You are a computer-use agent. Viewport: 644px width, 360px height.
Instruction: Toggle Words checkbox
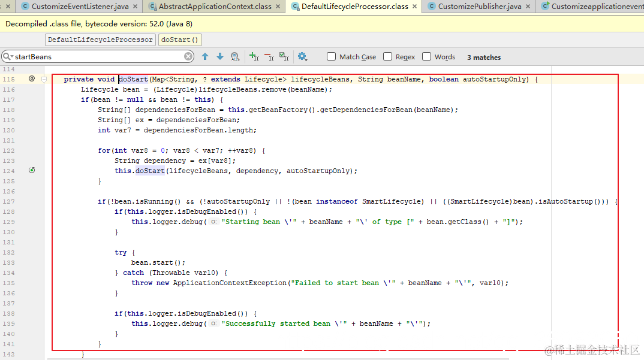[x=427, y=57]
